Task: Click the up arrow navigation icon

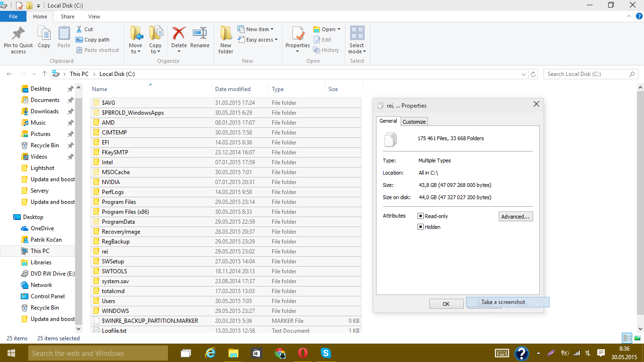Action: pos(44,74)
